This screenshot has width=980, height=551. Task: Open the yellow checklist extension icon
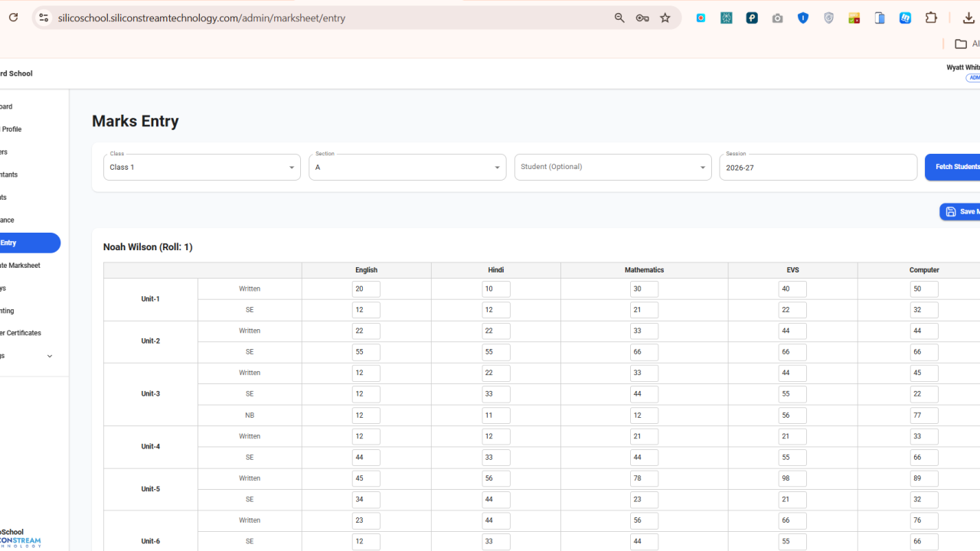point(854,18)
